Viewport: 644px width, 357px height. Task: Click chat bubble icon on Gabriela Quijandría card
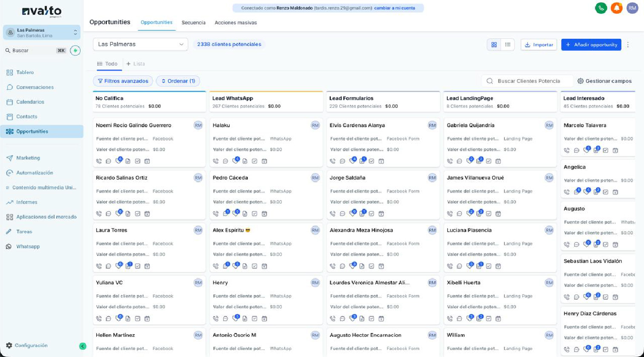(x=459, y=161)
